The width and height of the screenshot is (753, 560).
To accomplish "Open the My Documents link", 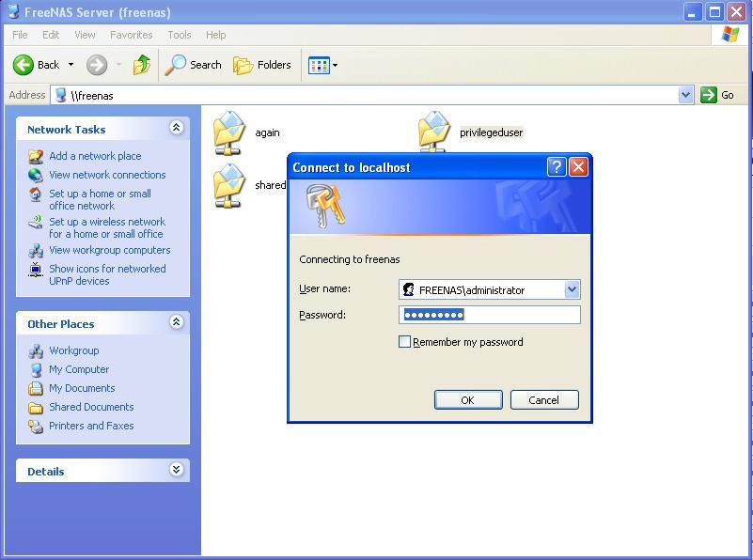I will click(82, 388).
